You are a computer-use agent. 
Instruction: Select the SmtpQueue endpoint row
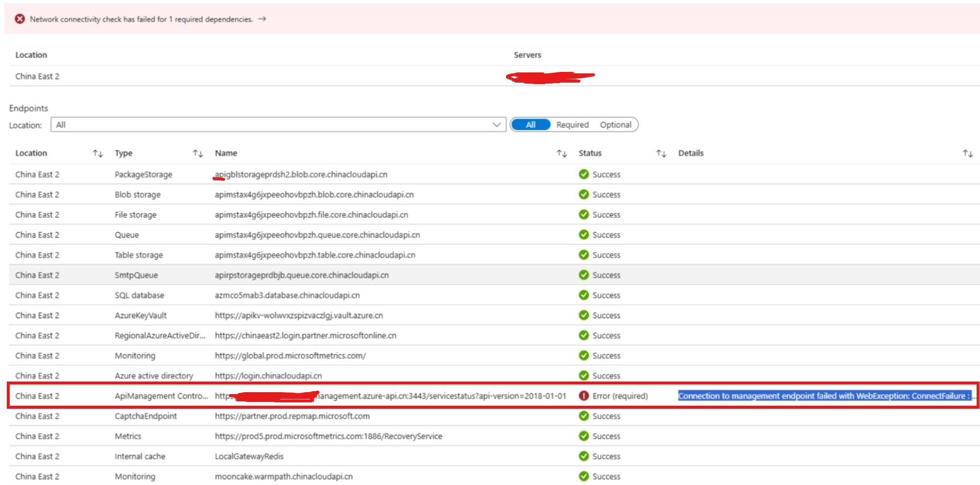(136, 275)
